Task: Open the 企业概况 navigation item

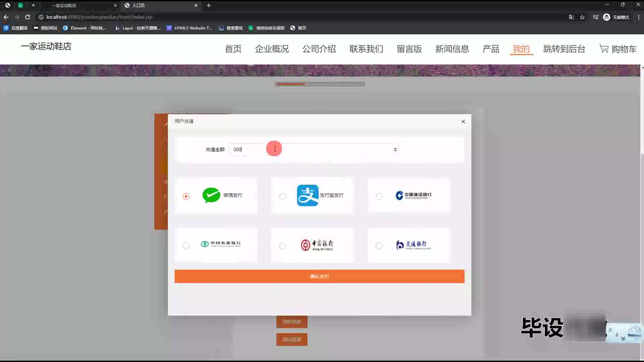Action: [x=272, y=49]
